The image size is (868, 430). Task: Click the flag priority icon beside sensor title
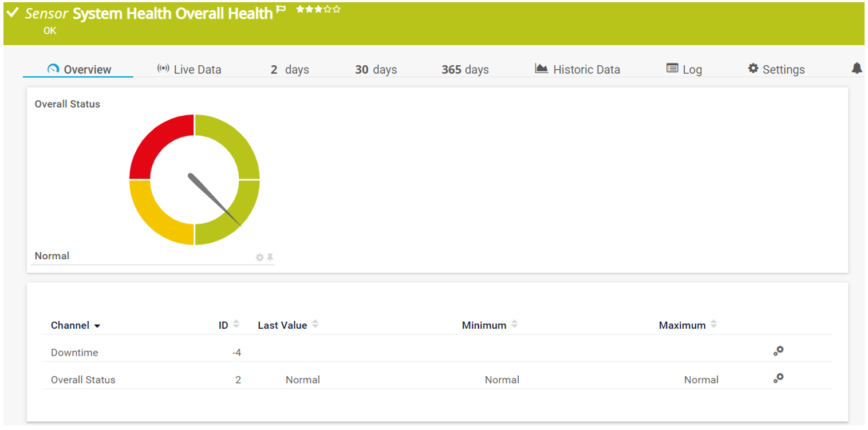[281, 10]
